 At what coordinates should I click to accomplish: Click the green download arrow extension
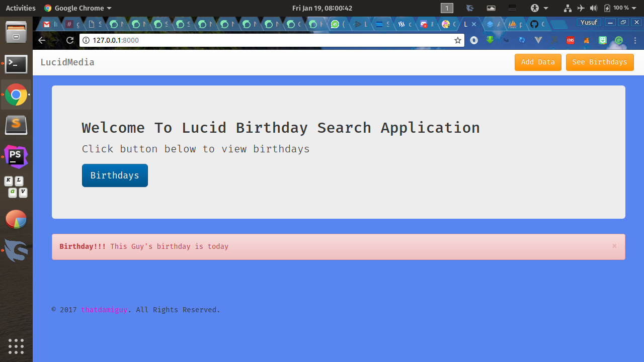coord(490,40)
